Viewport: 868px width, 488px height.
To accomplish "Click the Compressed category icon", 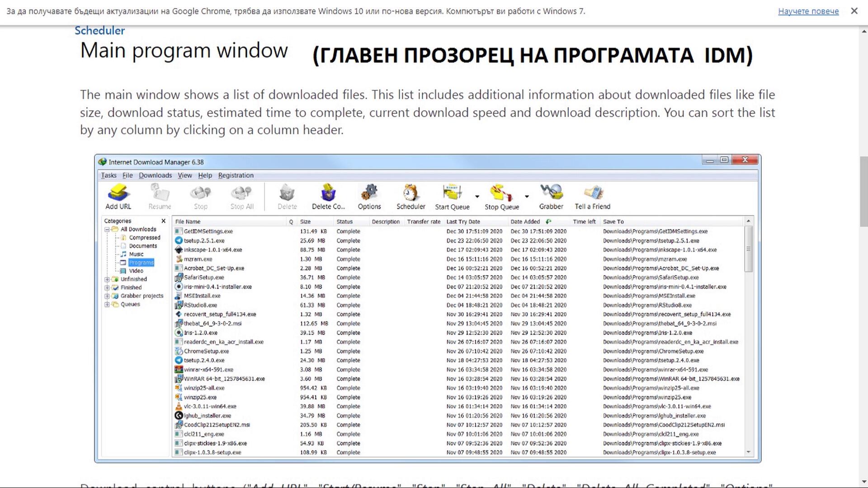I will click(123, 237).
